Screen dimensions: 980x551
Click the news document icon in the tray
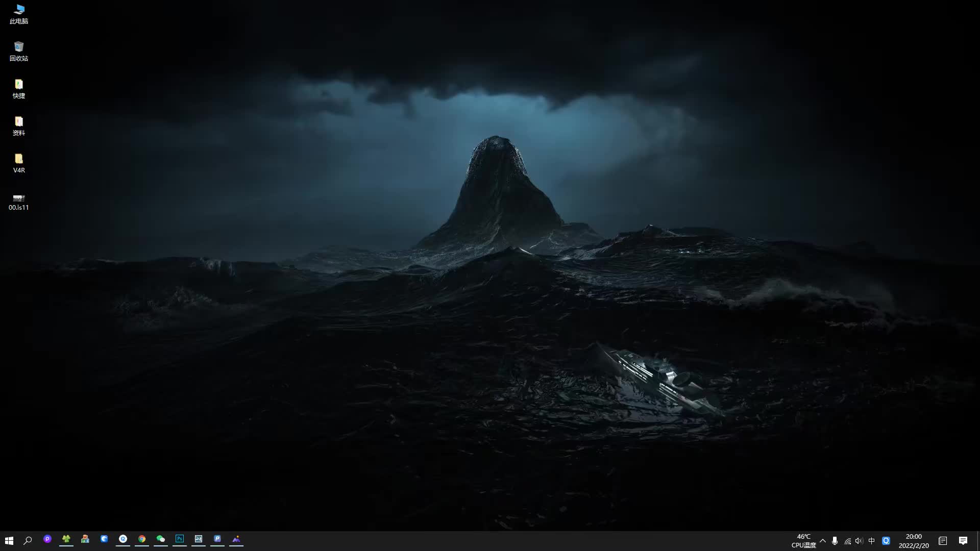click(943, 541)
